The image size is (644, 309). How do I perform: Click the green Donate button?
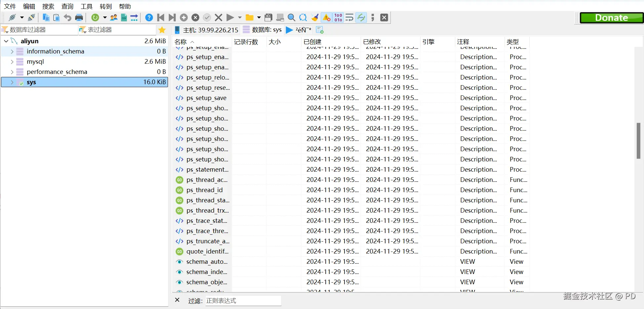click(x=612, y=18)
